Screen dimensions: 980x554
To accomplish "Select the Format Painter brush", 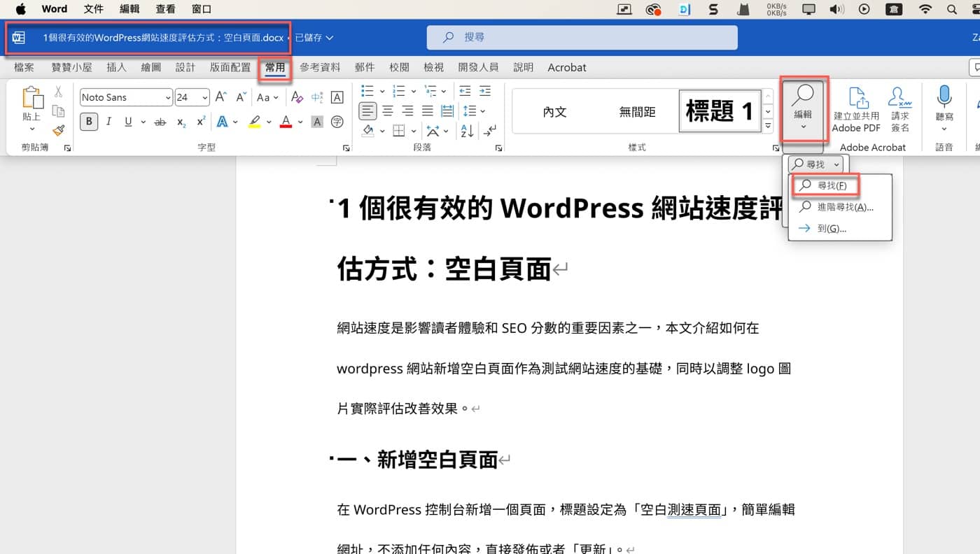I will [x=58, y=130].
